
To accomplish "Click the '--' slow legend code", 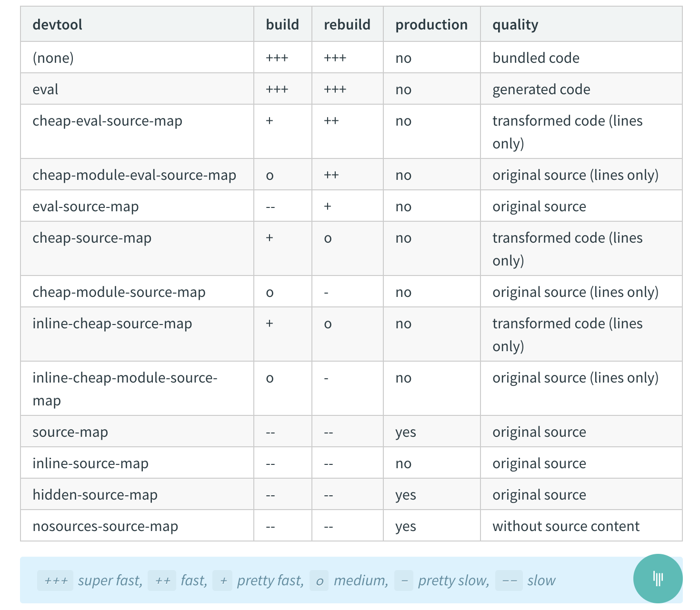I will coord(509,580).
